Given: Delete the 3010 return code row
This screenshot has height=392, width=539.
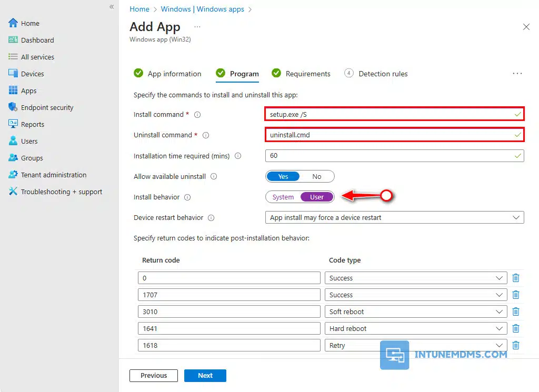Looking at the screenshot, I should point(516,311).
